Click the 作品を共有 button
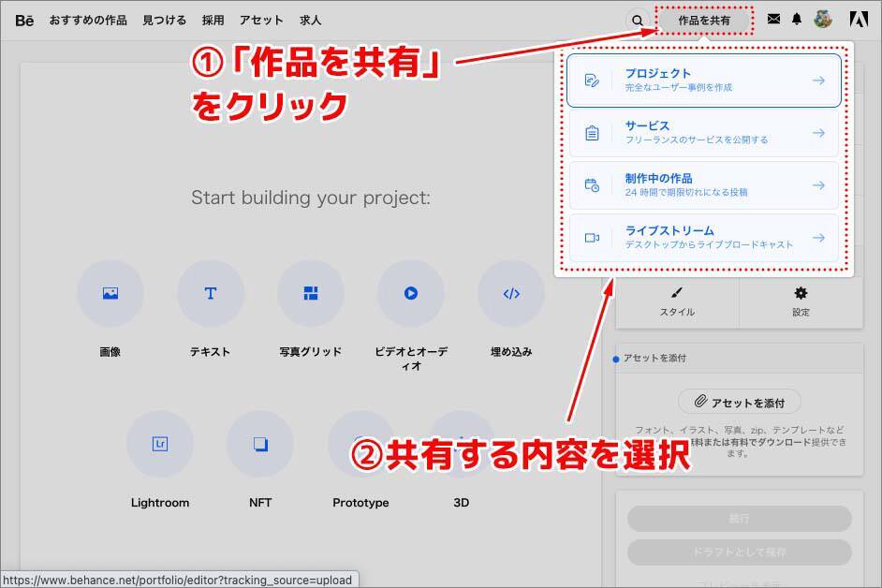This screenshot has height=588, width=882. [x=704, y=21]
